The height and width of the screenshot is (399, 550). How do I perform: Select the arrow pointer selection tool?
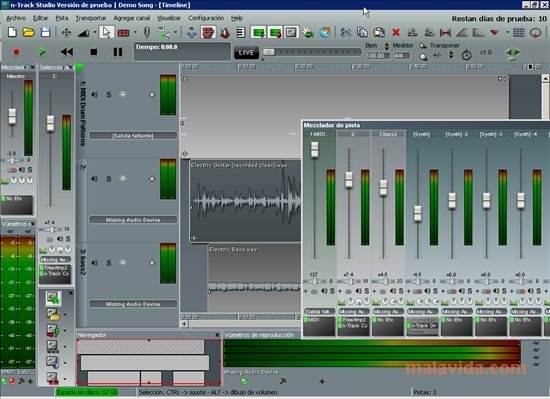(106, 33)
